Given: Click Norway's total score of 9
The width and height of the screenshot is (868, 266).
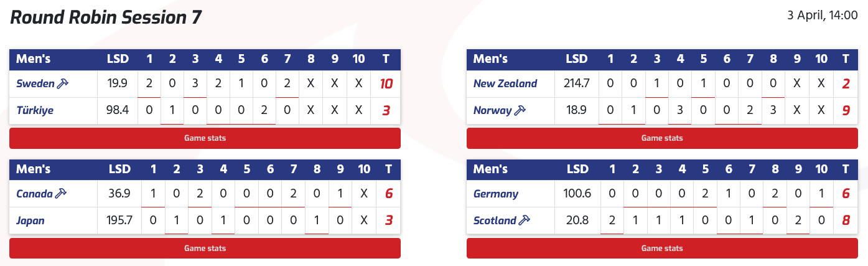Looking at the screenshot, I should [x=845, y=111].
